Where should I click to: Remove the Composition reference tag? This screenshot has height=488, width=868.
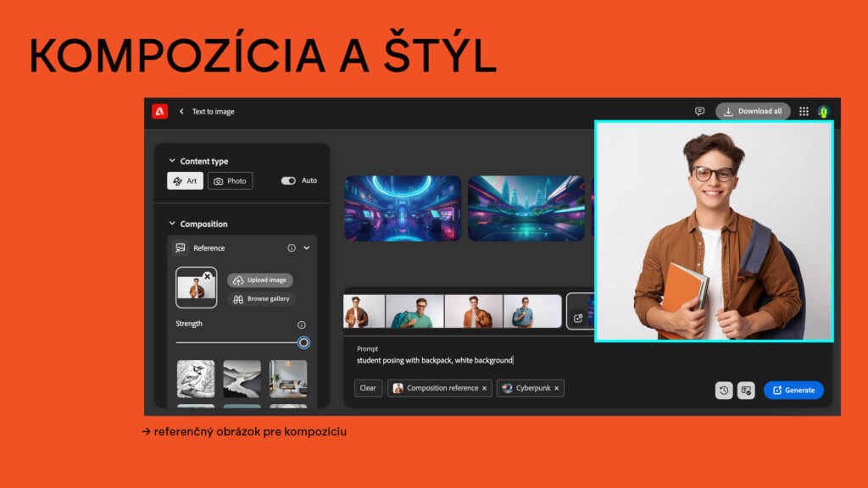(484, 388)
